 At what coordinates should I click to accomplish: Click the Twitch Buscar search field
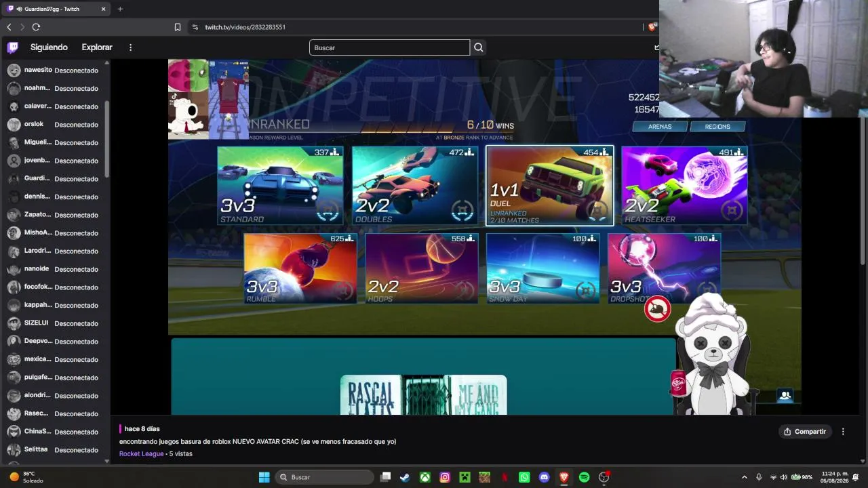(389, 47)
